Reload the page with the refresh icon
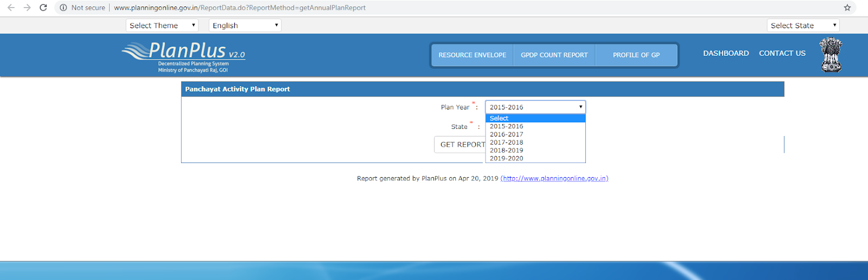 click(x=43, y=8)
